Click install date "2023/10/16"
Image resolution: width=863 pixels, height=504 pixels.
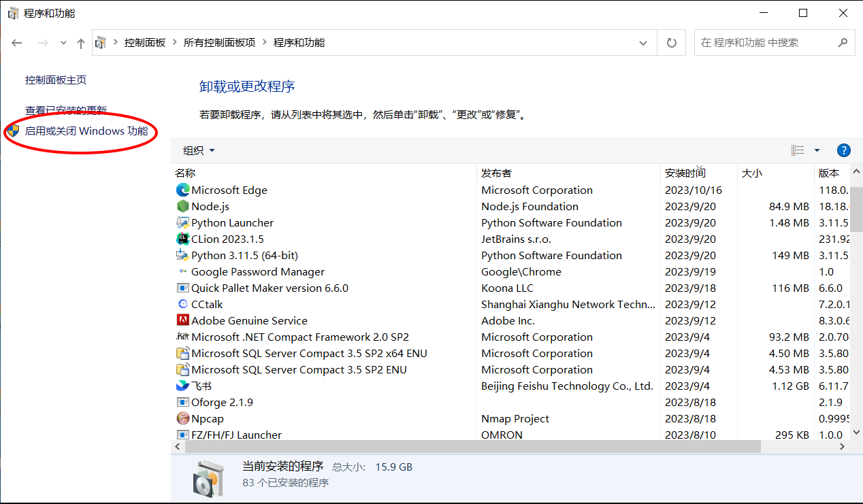694,190
